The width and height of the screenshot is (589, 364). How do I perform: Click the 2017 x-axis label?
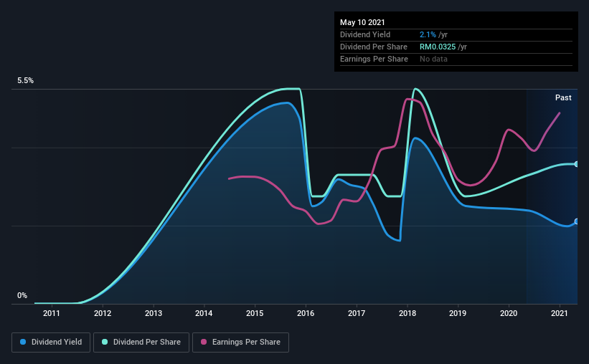357,313
